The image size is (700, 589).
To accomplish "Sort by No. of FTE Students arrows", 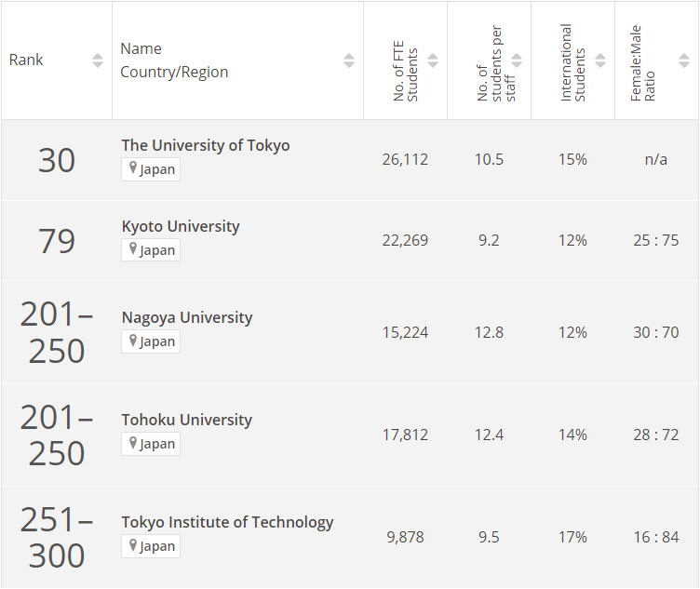I will pos(433,60).
